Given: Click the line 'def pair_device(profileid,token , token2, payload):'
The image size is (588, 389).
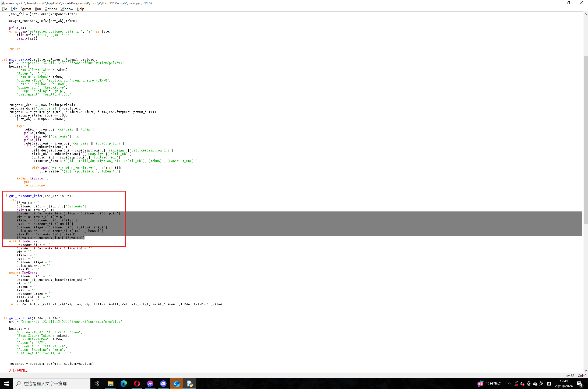Looking at the screenshot, I should (x=50, y=59).
